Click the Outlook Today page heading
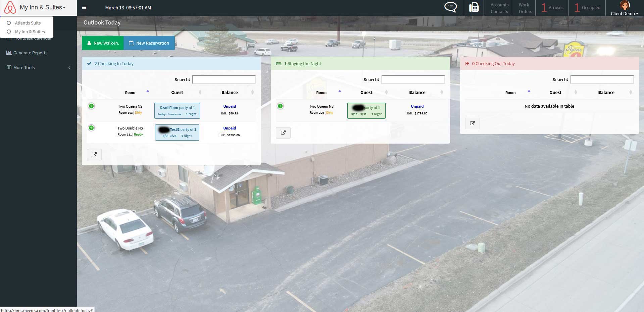 (102, 22)
